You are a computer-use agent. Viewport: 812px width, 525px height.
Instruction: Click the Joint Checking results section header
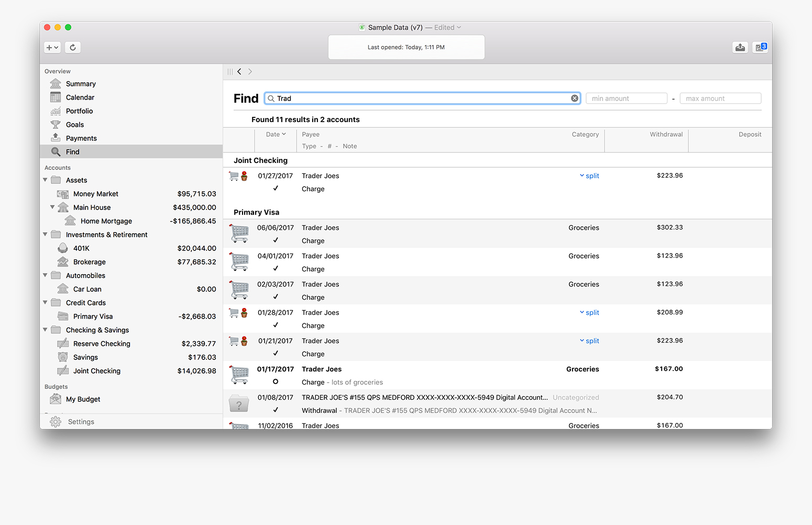pos(260,160)
